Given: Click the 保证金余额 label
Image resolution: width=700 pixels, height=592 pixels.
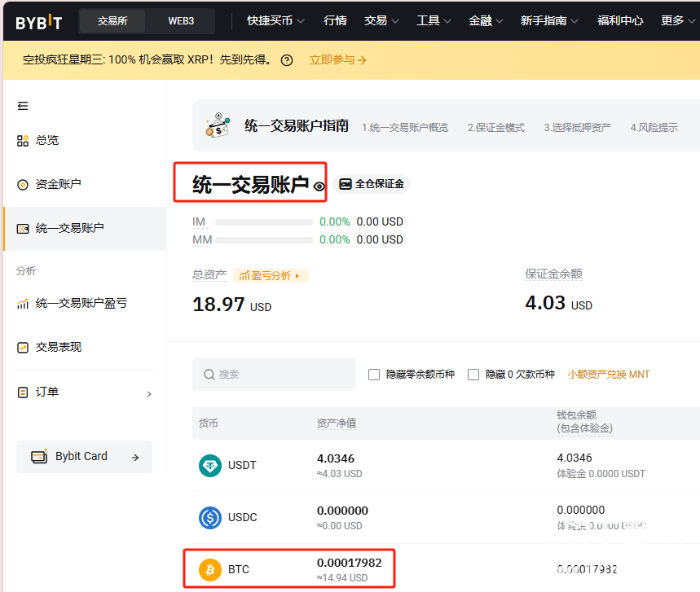Looking at the screenshot, I should click(x=553, y=274).
